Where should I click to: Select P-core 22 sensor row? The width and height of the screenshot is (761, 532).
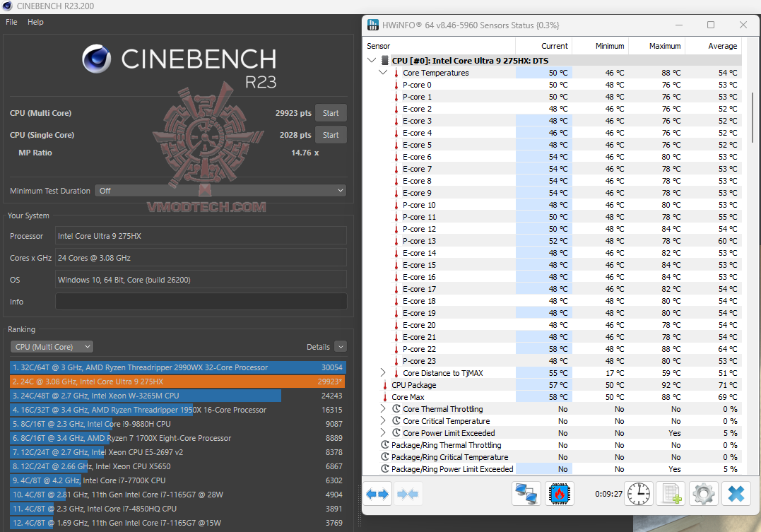[x=553, y=349]
